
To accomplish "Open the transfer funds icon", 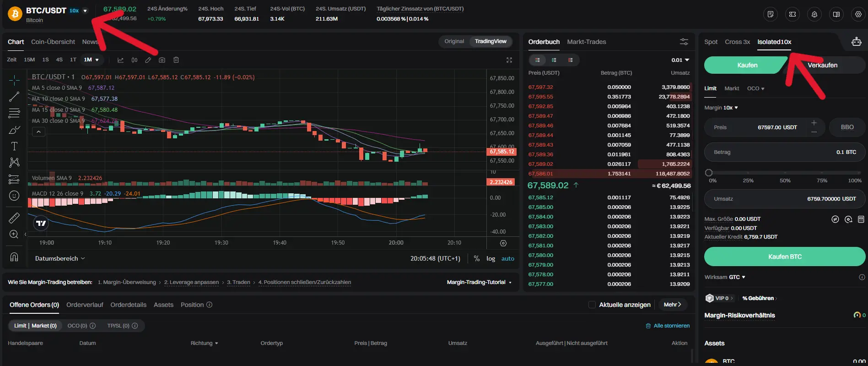I will (835, 219).
